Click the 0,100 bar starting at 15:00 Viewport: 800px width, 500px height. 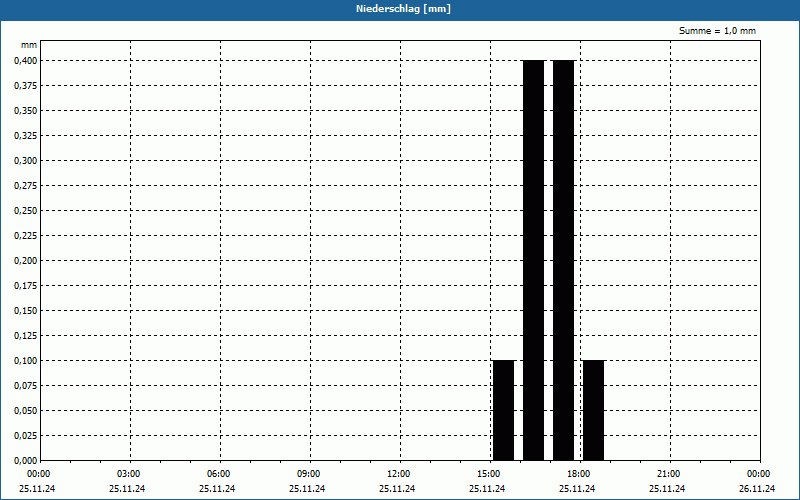coord(504,411)
